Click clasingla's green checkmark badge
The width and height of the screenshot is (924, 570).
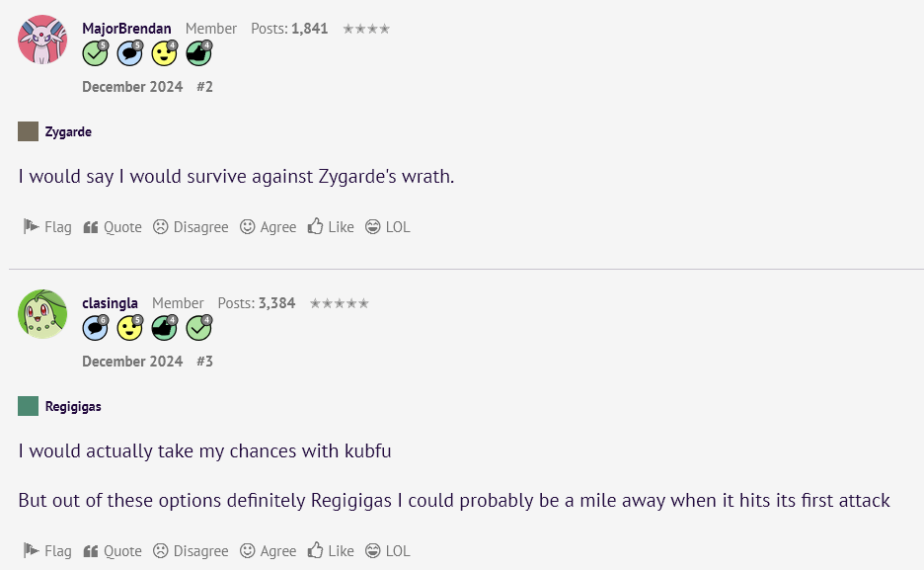[x=198, y=328]
